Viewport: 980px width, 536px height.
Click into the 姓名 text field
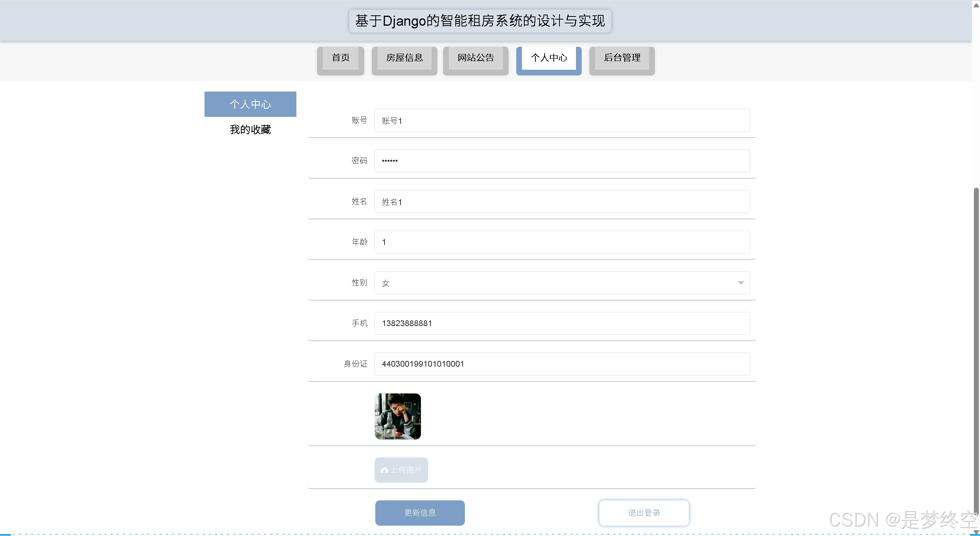[562, 202]
